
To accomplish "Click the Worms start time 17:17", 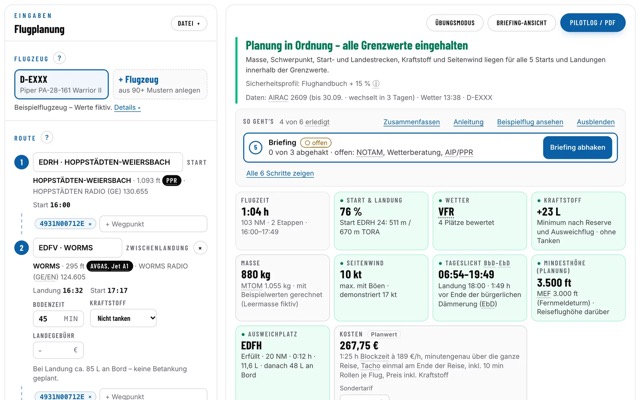I will [118, 291].
